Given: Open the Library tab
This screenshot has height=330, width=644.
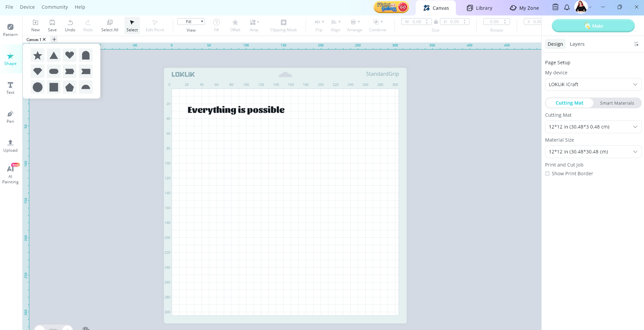Looking at the screenshot, I should 479,8.
